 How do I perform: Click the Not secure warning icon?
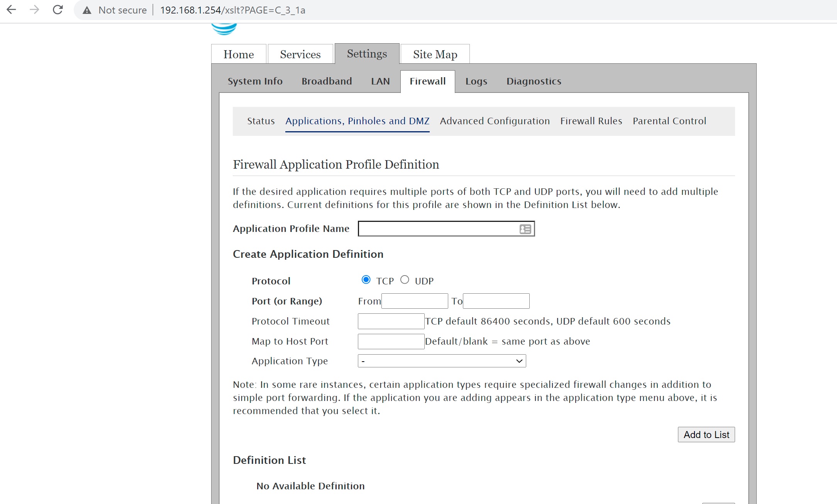[x=87, y=10]
